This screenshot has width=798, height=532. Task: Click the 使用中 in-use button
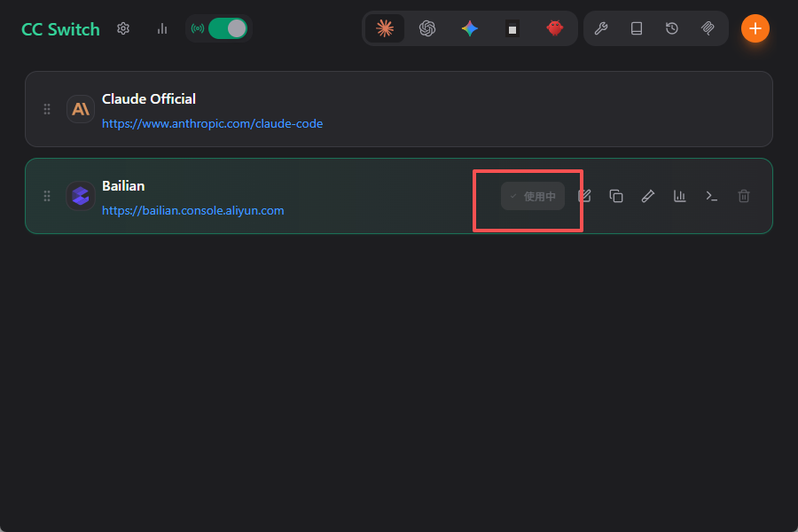click(x=532, y=196)
